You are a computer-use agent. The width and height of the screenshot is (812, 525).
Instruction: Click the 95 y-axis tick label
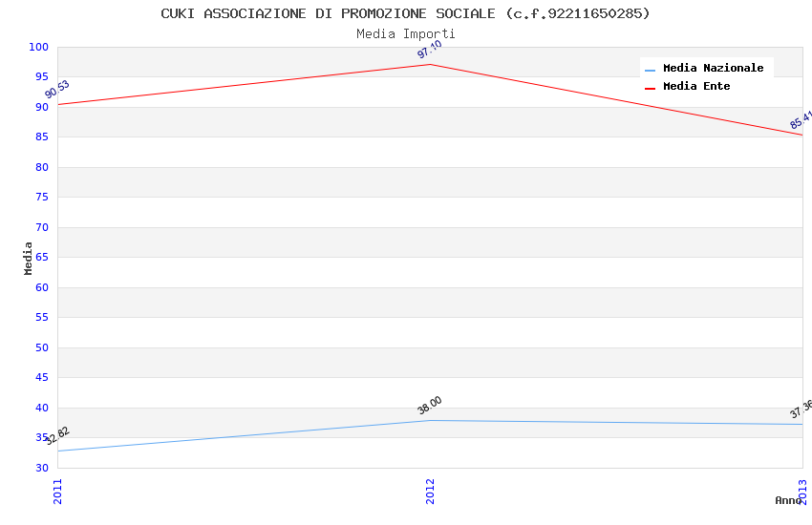tap(41, 76)
